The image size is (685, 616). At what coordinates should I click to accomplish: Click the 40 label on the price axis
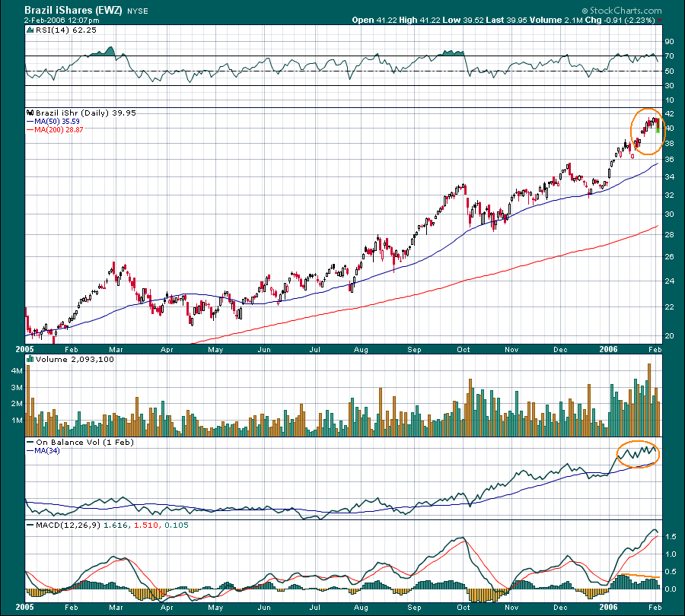(x=669, y=129)
